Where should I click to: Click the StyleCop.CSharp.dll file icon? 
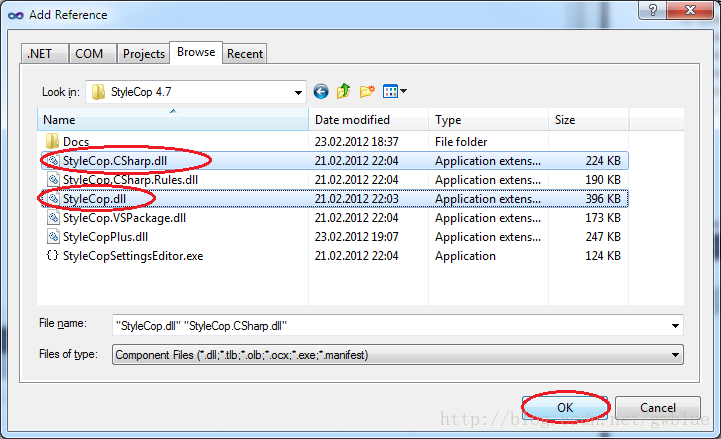53,160
